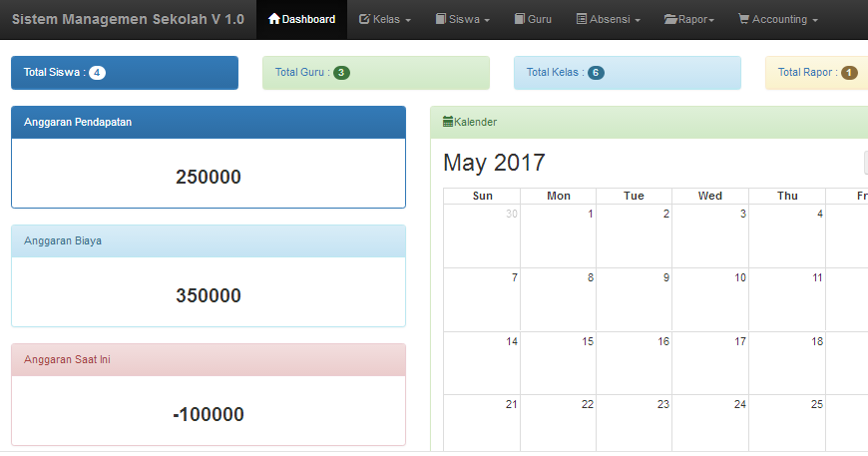Select calendar day 23
868x456 pixels.
tap(663, 404)
